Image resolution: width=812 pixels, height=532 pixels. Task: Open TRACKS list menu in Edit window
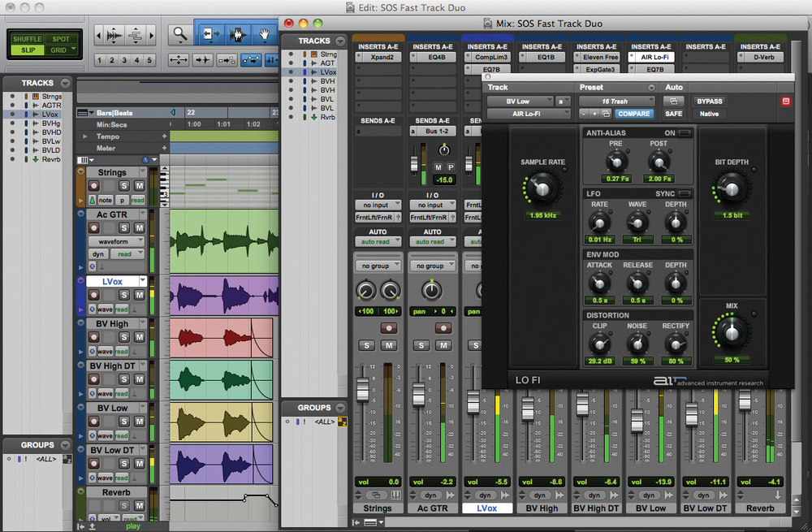click(x=65, y=83)
